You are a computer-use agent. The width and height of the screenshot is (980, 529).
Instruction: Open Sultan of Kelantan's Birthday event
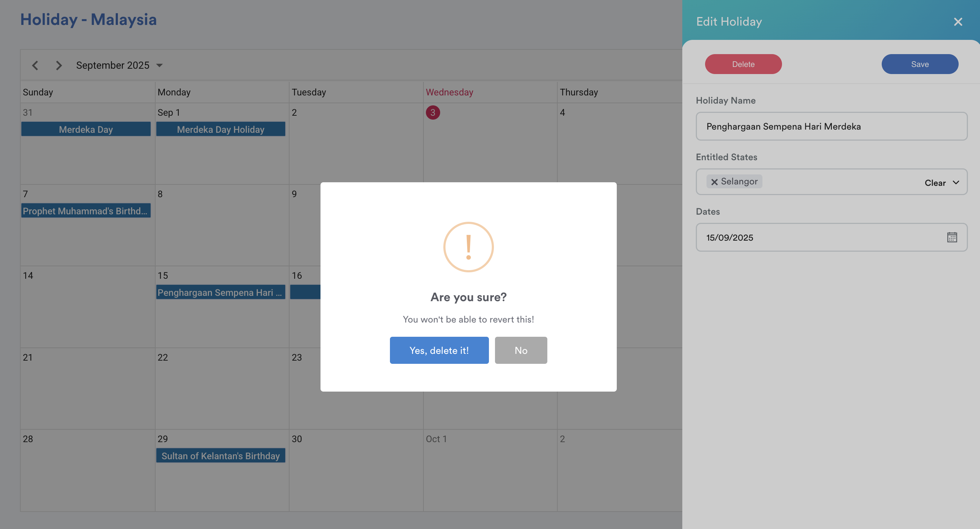220,456
